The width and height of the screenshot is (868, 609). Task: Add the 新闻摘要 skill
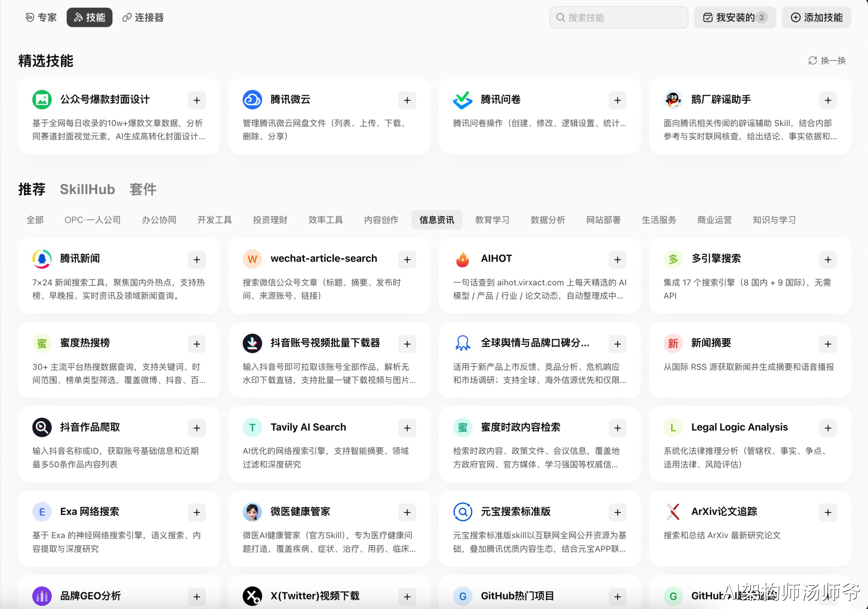point(828,344)
